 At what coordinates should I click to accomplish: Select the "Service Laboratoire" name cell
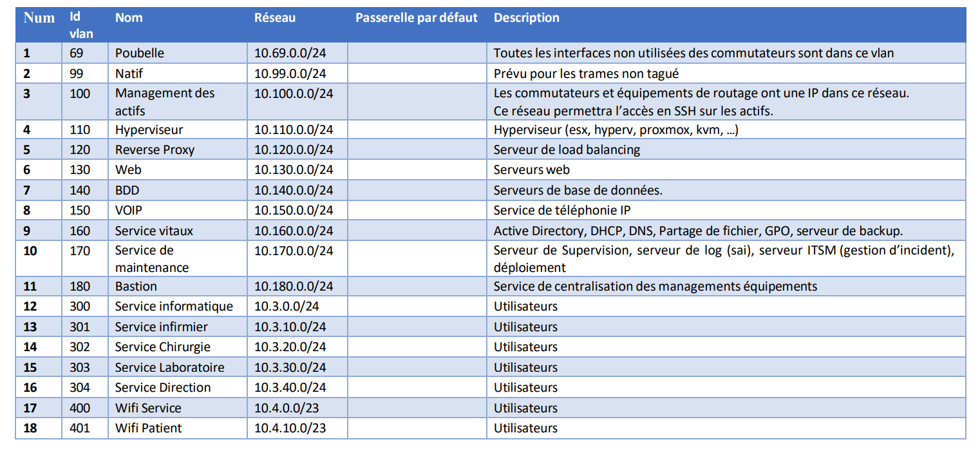click(169, 367)
